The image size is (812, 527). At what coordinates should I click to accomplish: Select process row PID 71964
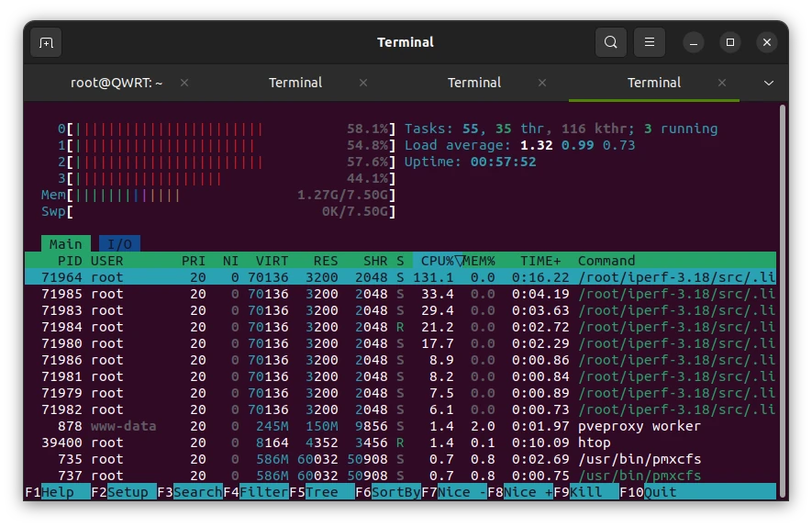click(400, 277)
